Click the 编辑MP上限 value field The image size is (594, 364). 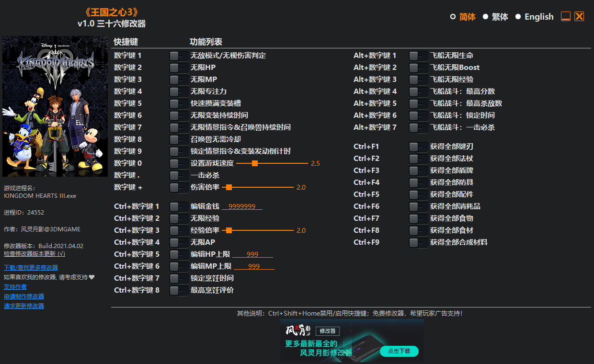coord(254,266)
